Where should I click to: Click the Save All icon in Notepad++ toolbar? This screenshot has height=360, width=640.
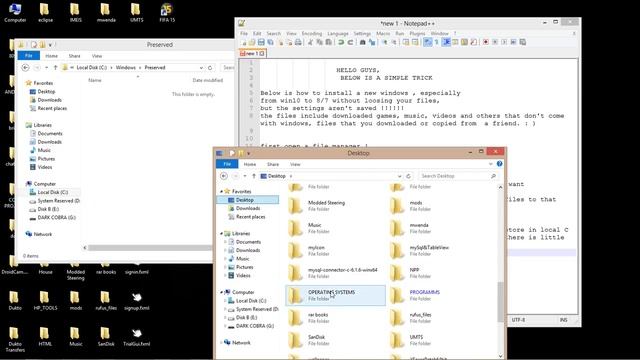(x=270, y=42)
